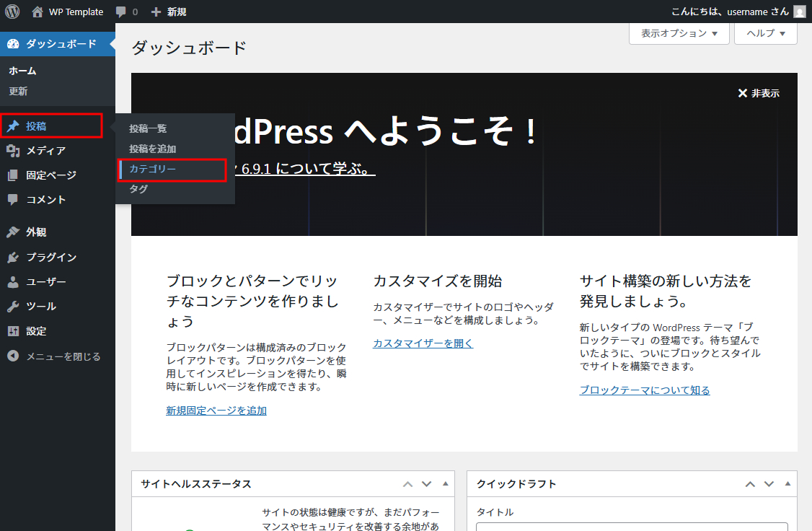Open ホーム under dashboard menu
This screenshot has width=812, height=531.
pos(22,71)
